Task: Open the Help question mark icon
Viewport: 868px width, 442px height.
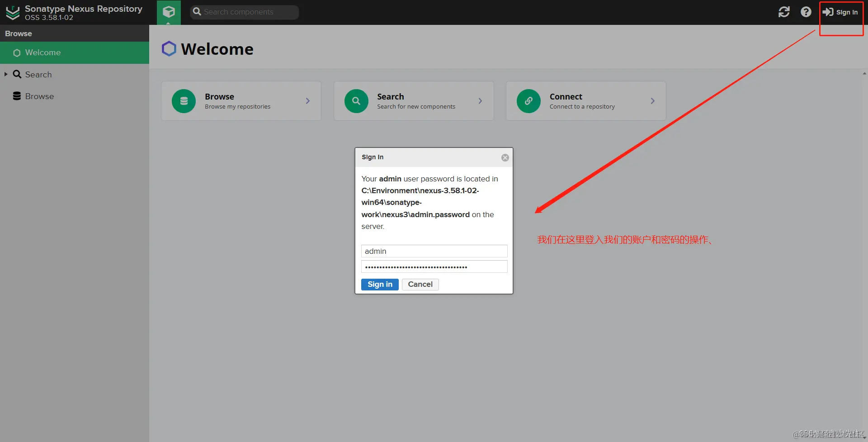Action: coord(806,12)
